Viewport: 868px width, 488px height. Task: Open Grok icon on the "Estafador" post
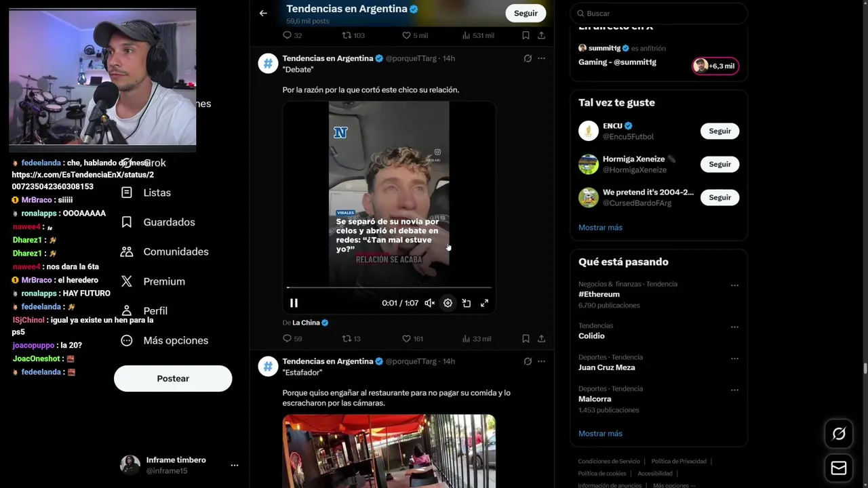coord(528,361)
